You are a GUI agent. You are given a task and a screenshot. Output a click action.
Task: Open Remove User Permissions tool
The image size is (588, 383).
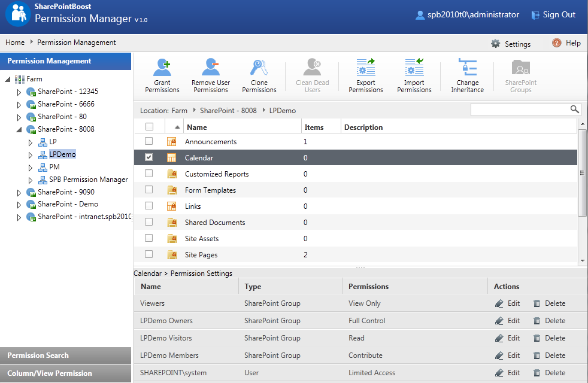point(211,75)
